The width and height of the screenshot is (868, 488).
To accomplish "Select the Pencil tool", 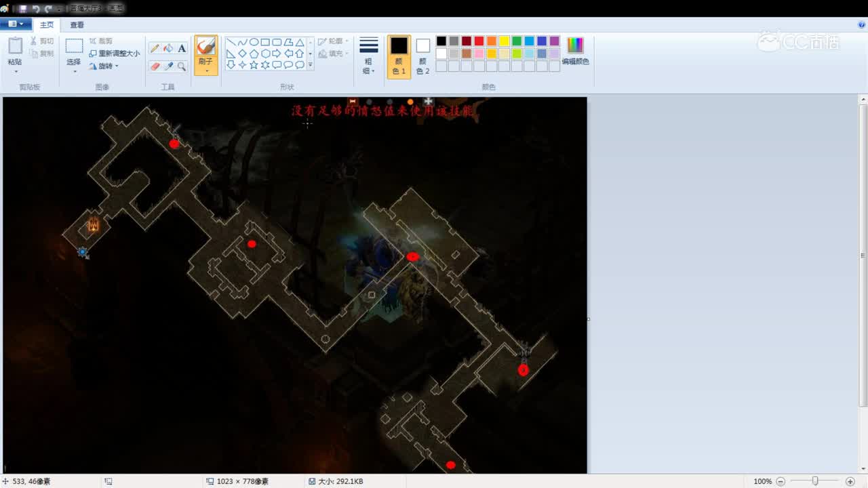I will coord(155,48).
